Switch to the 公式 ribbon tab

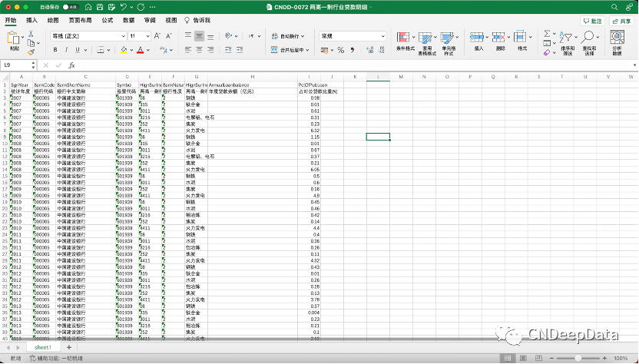point(108,20)
